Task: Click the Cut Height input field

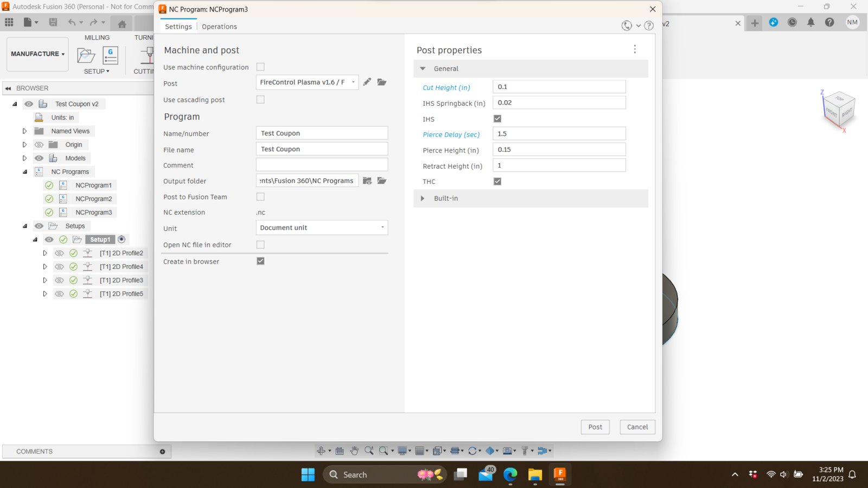Action: (559, 87)
